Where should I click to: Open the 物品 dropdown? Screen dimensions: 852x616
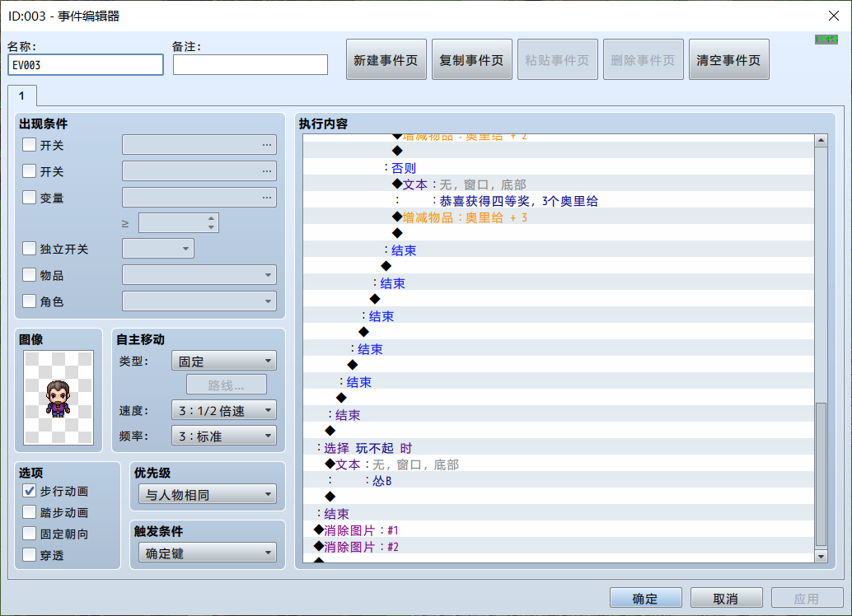(x=199, y=275)
